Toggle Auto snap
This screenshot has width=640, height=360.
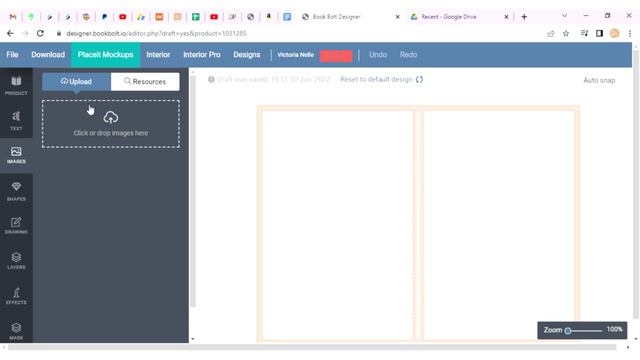(x=599, y=80)
